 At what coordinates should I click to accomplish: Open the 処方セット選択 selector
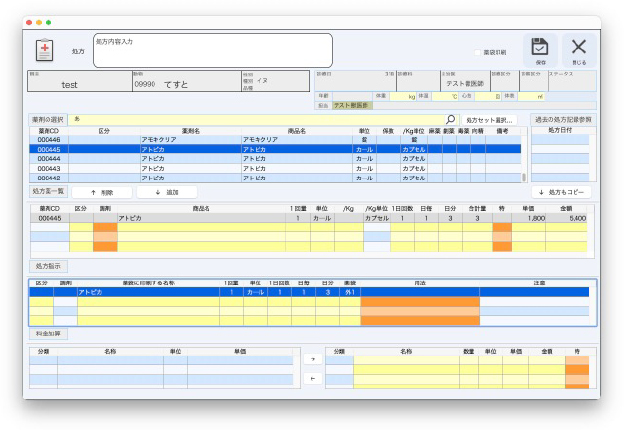(x=492, y=119)
